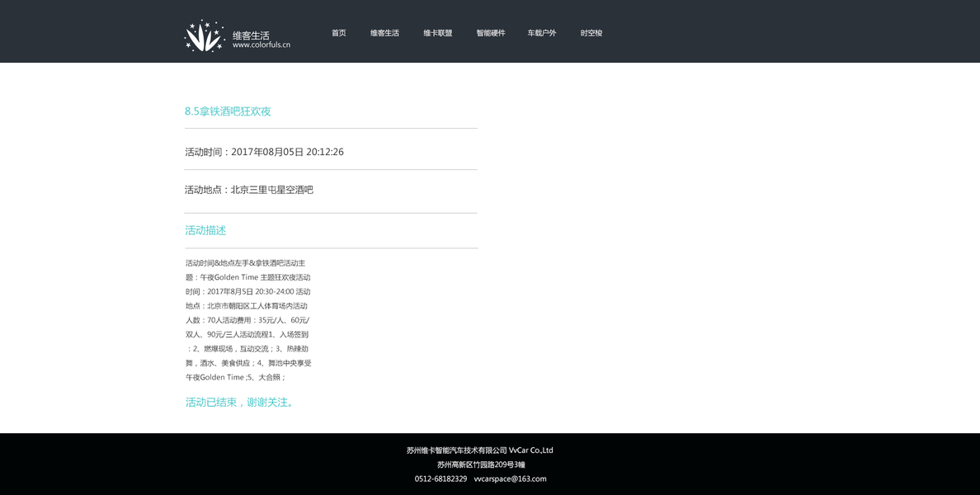Click the 维客生活 logo icon
Viewport: 980px width, 495px height.
click(x=205, y=35)
